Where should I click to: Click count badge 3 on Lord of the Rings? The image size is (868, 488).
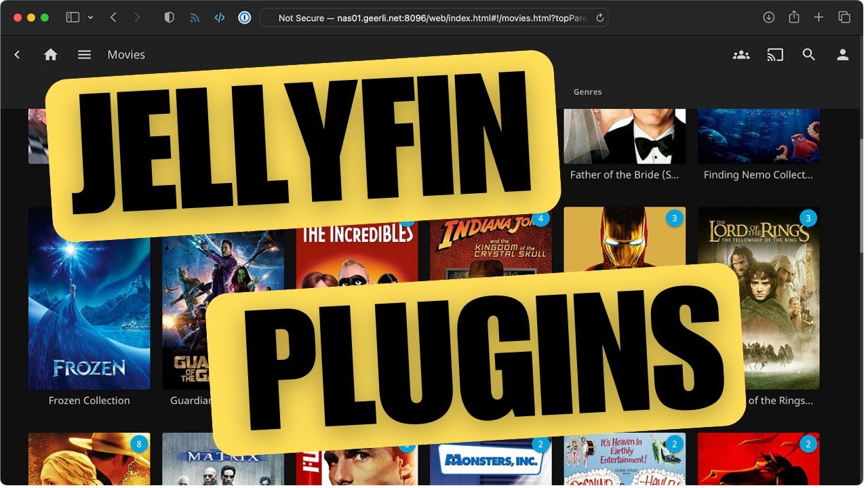pyautogui.click(x=808, y=218)
